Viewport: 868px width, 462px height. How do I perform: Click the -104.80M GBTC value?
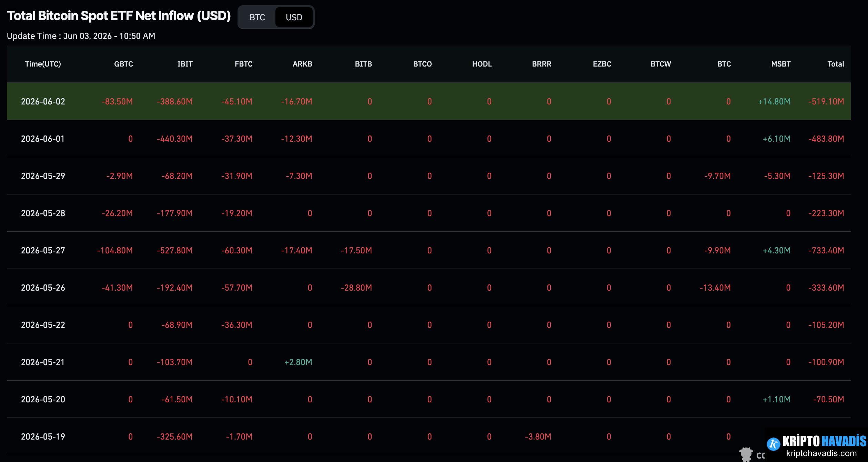click(115, 250)
